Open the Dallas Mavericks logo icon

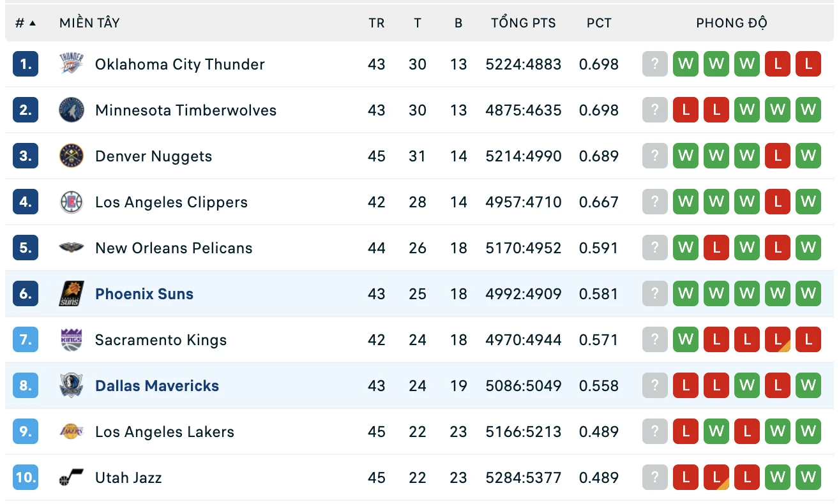coord(71,385)
